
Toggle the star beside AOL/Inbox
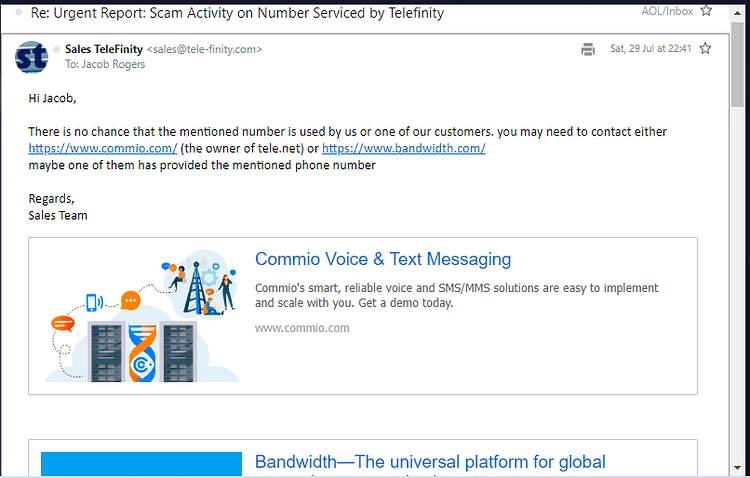(x=706, y=11)
